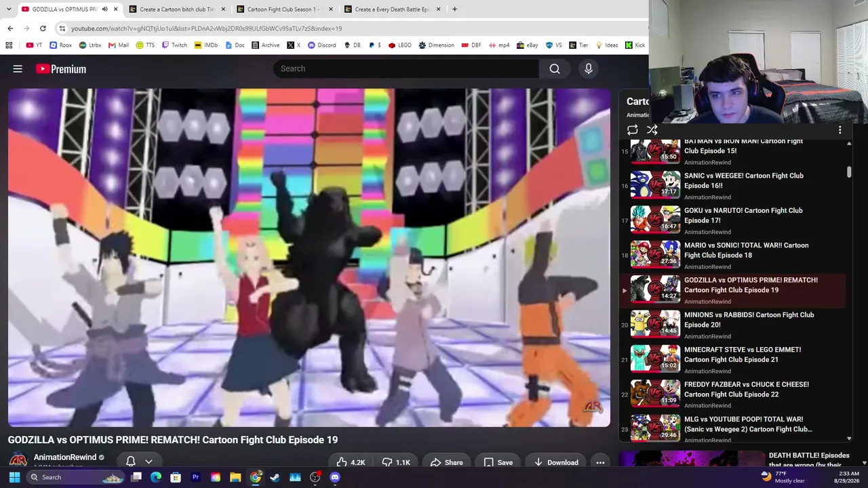Viewport: 868px width, 488px height.
Task: Play MLG vs YOUTUBE POOP Episode 23
Action: [x=733, y=428]
